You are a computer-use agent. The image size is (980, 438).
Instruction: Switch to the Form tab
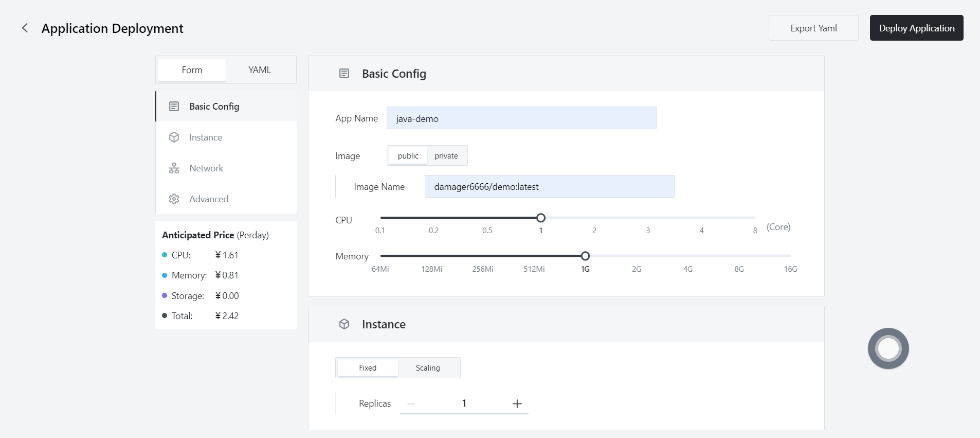point(192,70)
